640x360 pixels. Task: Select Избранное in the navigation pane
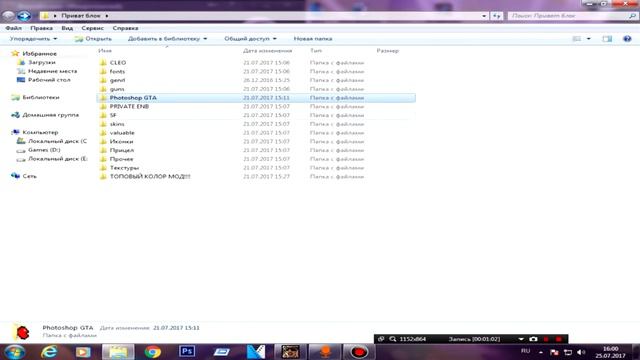40,53
